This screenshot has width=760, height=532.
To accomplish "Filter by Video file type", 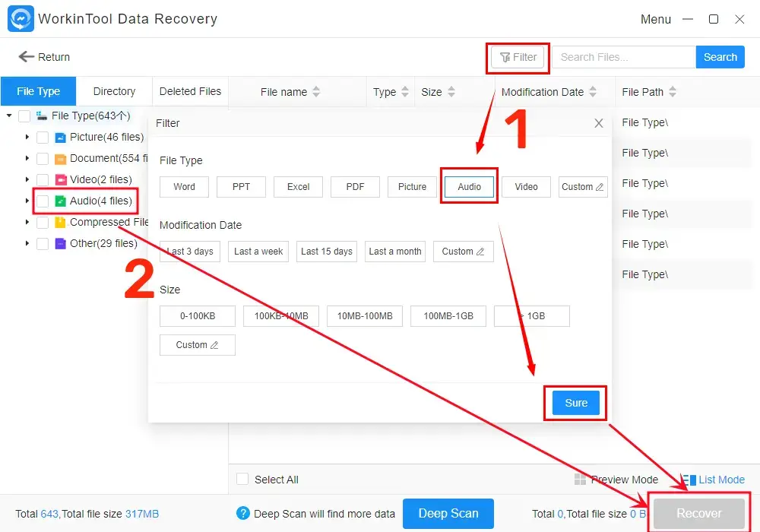I will (526, 187).
